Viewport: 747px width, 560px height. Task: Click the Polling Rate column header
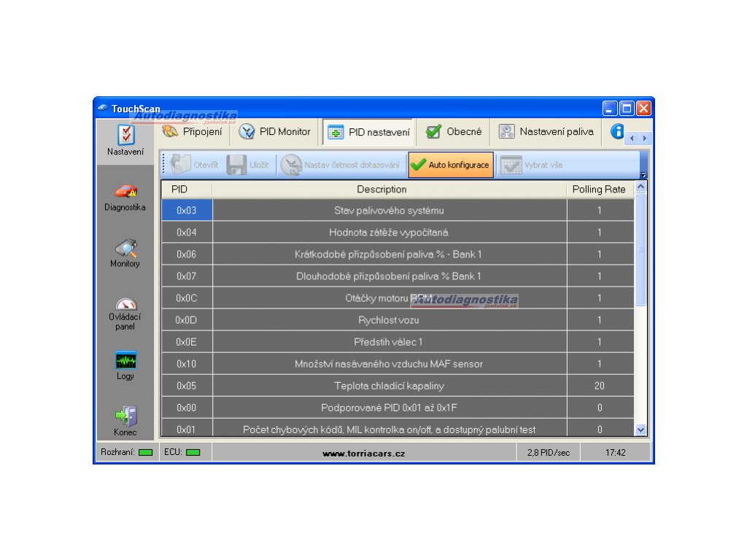pos(598,190)
